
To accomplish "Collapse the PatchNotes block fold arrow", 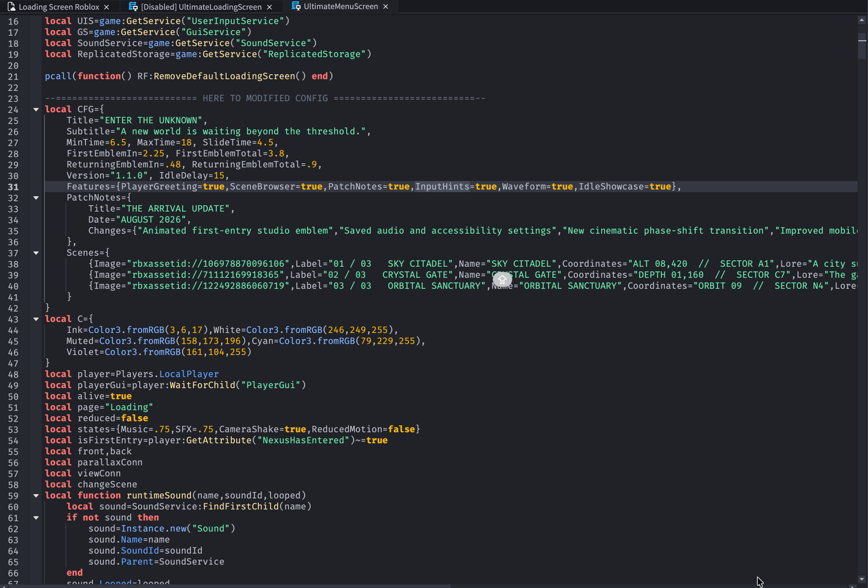I will [x=36, y=198].
